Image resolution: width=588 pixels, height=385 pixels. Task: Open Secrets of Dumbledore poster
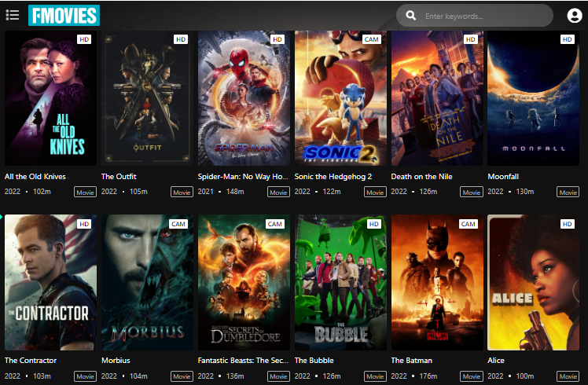pos(244,282)
